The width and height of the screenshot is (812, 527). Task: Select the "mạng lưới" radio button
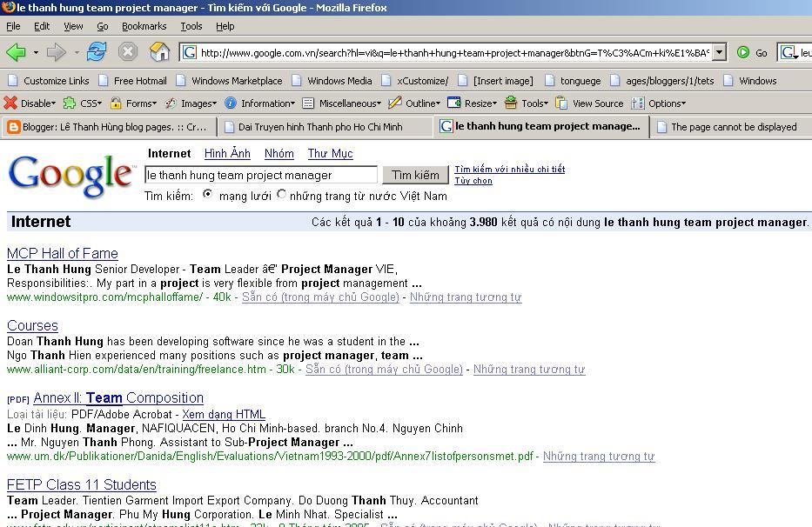(x=208, y=194)
